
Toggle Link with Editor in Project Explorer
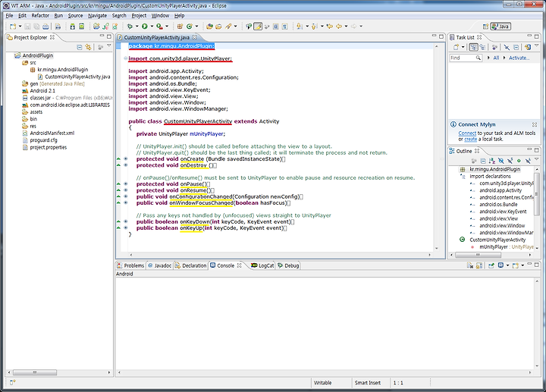89,47
